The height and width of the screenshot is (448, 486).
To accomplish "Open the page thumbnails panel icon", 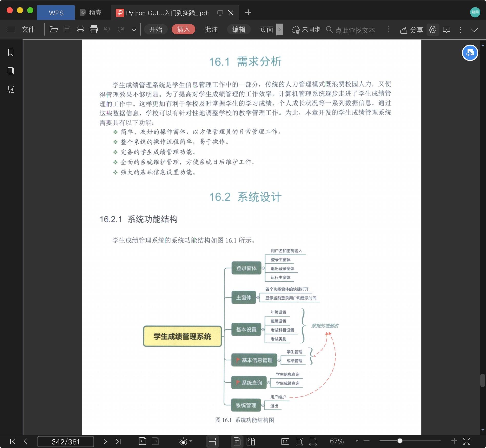I will [11, 71].
